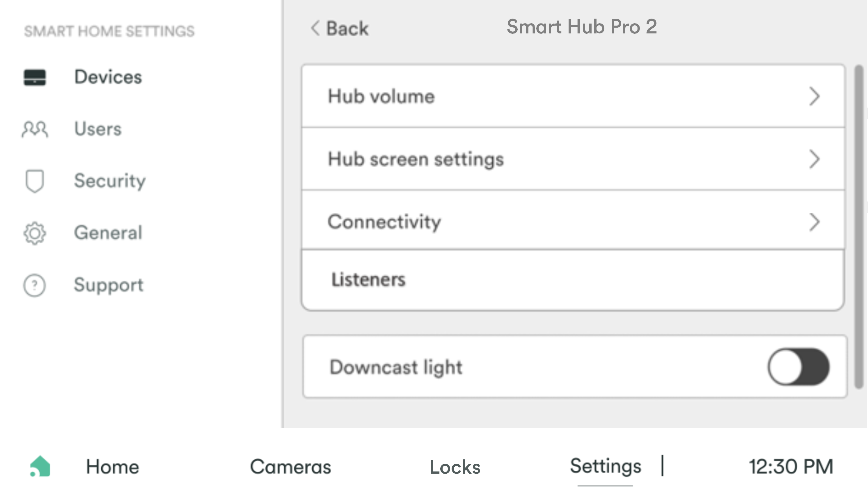The width and height of the screenshot is (868, 503).
Task: Switch to the Cameras tab
Action: coord(290,467)
